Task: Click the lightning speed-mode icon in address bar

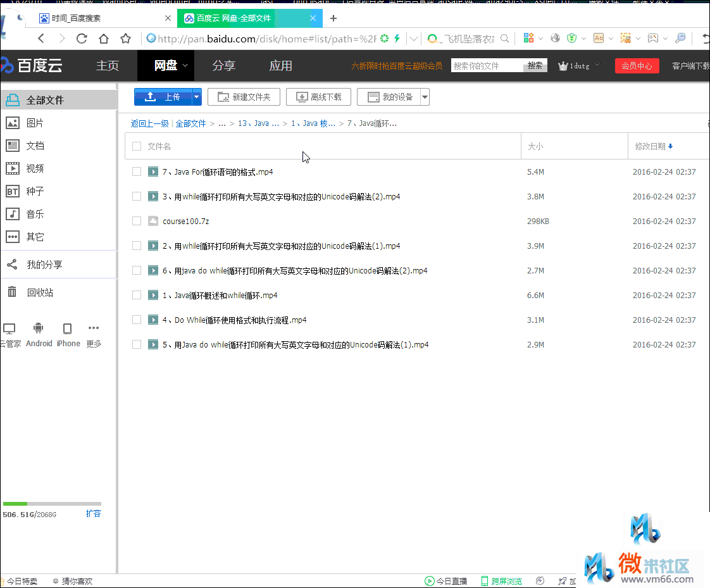Action: (x=397, y=39)
